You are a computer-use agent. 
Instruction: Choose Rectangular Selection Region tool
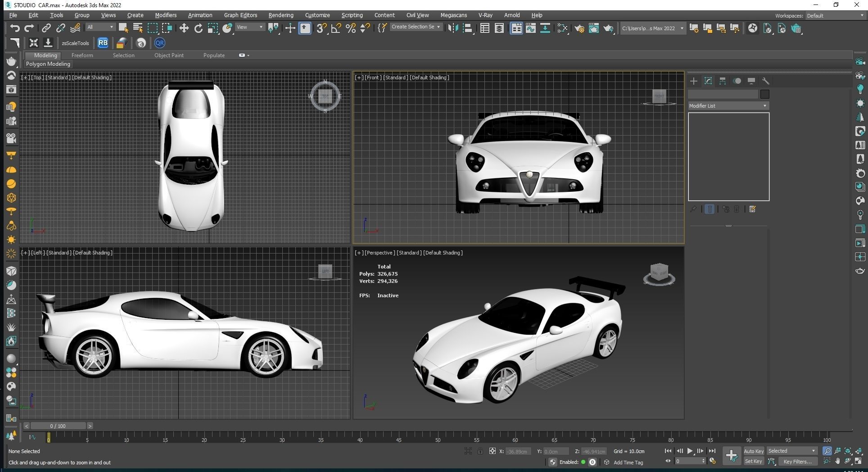pyautogui.click(x=153, y=28)
